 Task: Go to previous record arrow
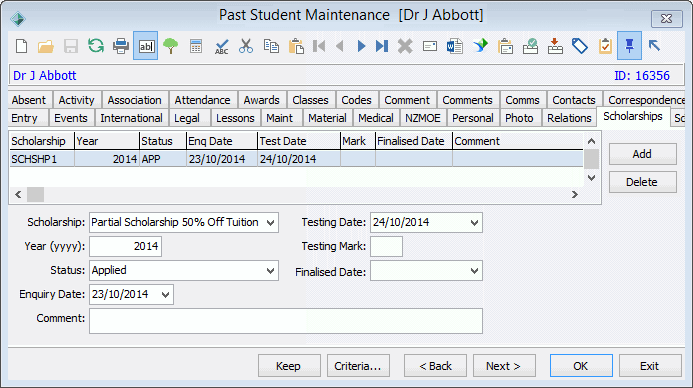pos(340,46)
